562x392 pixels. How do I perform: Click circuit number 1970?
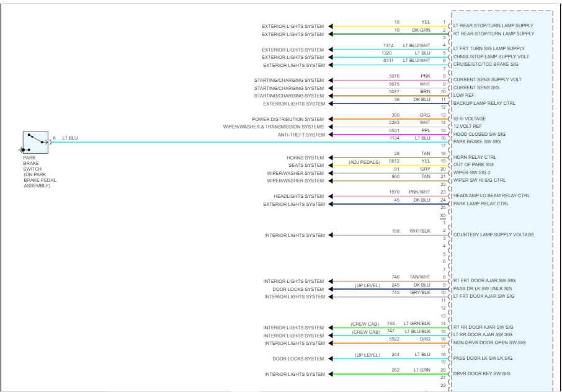tap(395, 192)
